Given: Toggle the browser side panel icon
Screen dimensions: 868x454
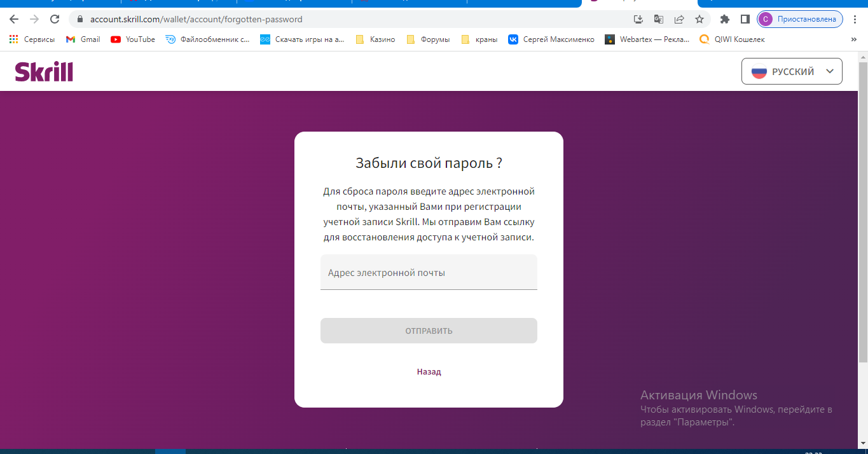Looking at the screenshot, I should point(745,19).
